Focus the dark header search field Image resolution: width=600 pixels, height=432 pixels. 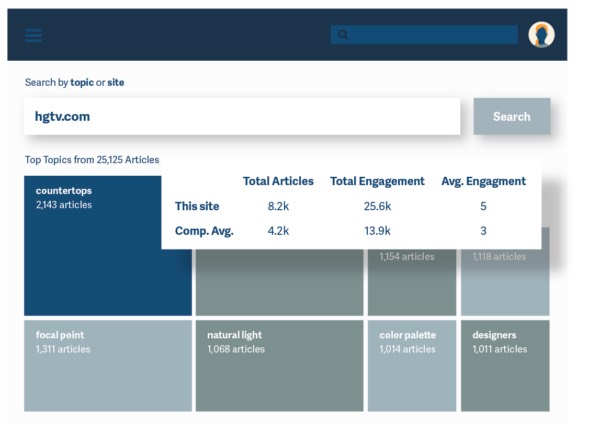(x=432, y=35)
